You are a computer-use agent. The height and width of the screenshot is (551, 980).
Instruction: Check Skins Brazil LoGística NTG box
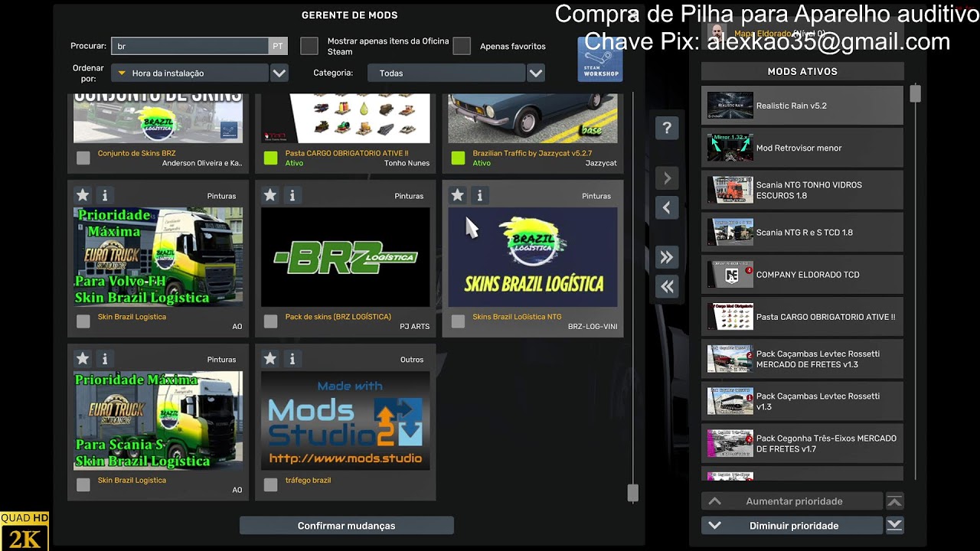tap(458, 321)
